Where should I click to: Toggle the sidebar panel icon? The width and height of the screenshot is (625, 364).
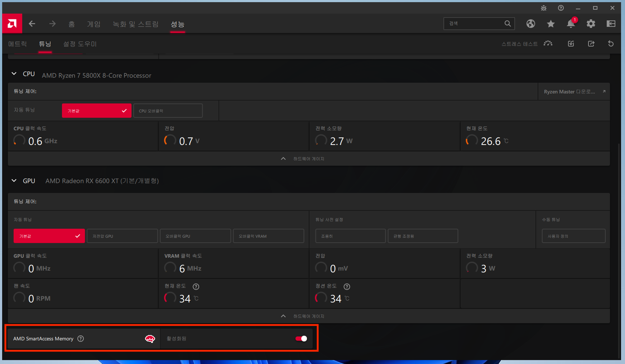(611, 24)
